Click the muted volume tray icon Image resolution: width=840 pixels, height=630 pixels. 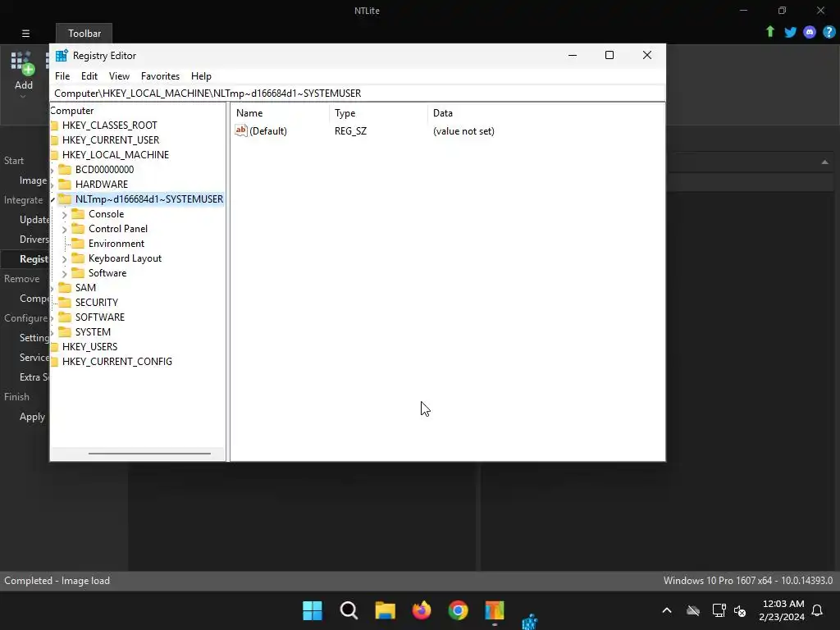pyautogui.click(x=740, y=610)
